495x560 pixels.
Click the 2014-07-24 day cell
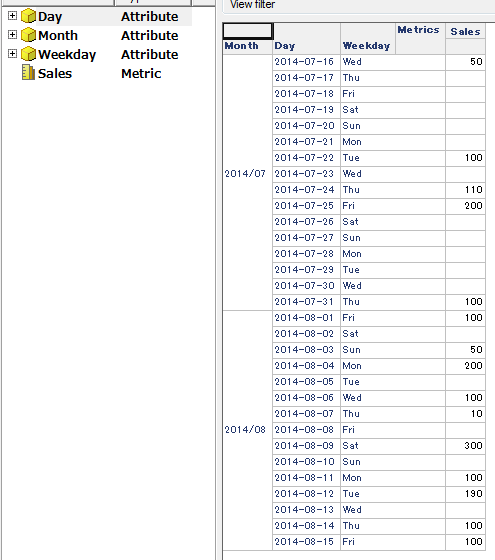coord(306,190)
